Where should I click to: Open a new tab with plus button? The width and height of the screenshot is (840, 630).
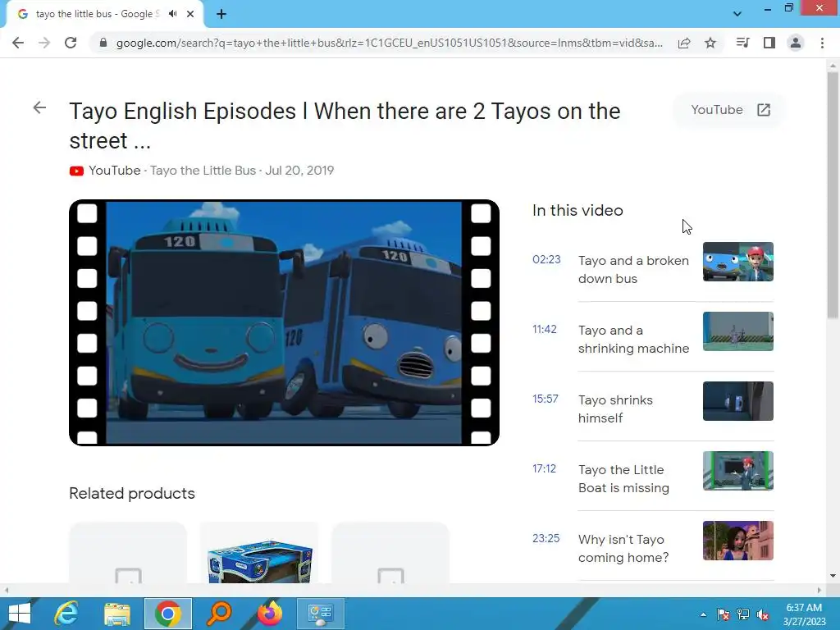(221, 14)
